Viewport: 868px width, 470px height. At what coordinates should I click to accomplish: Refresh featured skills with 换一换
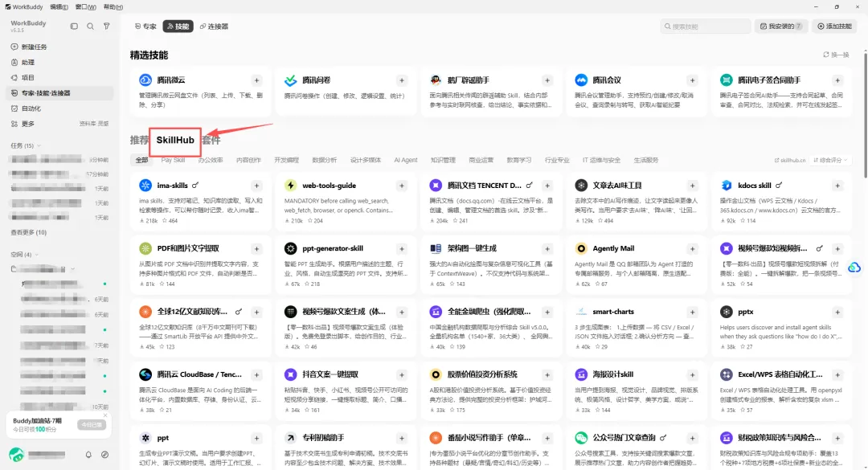coord(836,55)
